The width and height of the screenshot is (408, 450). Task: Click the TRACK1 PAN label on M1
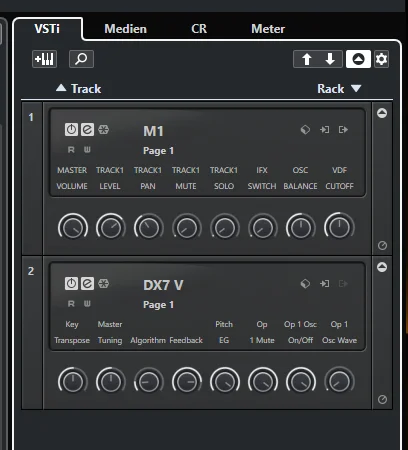pos(148,178)
